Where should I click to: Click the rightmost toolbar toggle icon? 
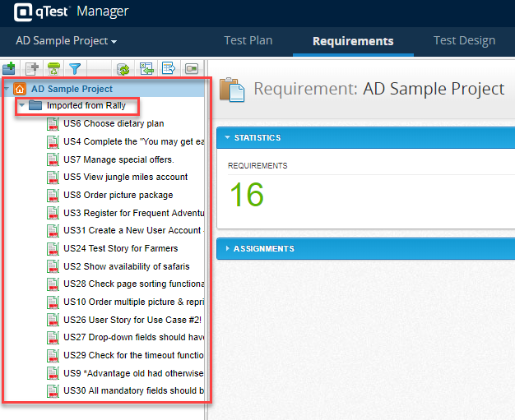coord(191,69)
